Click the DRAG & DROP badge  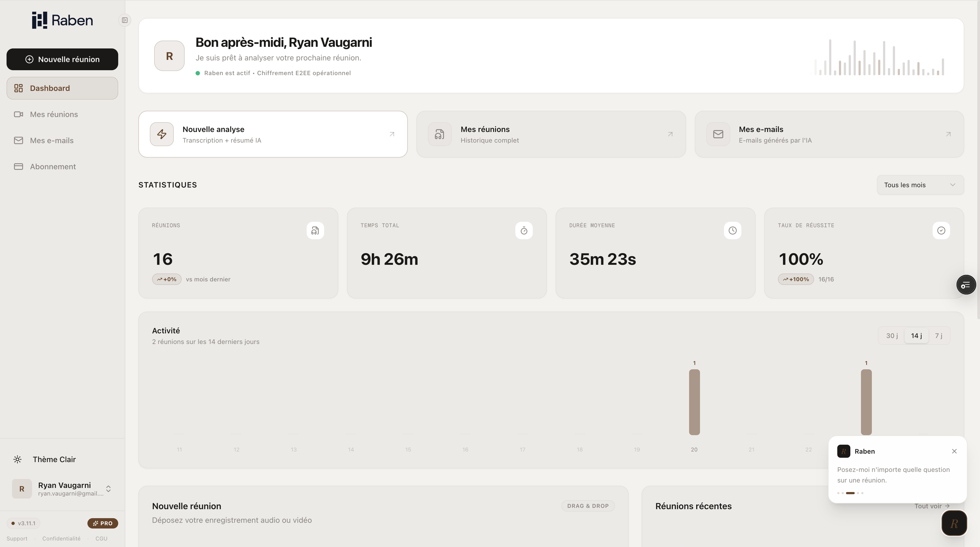(x=588, y=506)
